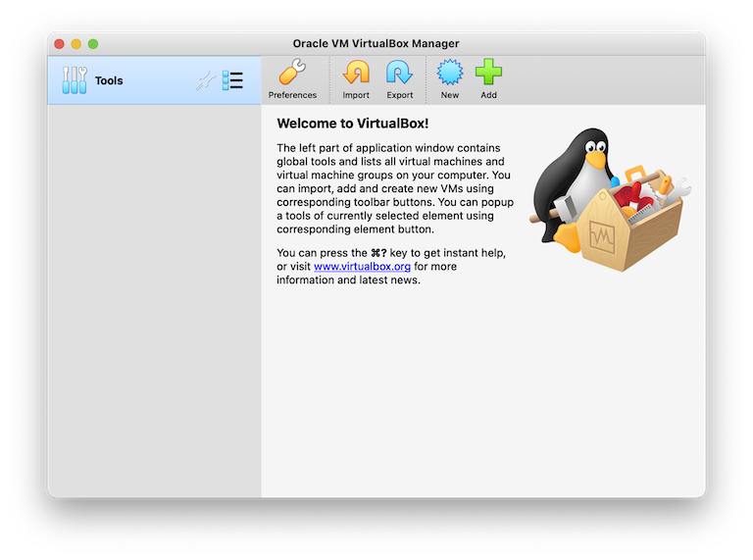
Task: Click the Import appliance icon
Action: pos(356,72)
